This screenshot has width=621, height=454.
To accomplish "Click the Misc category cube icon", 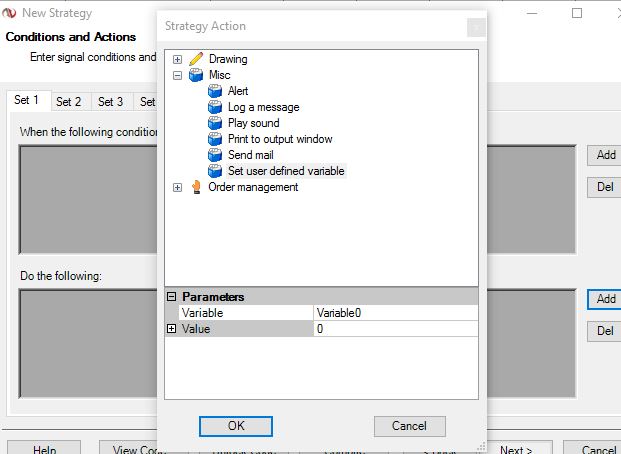I will click(196, 75).
